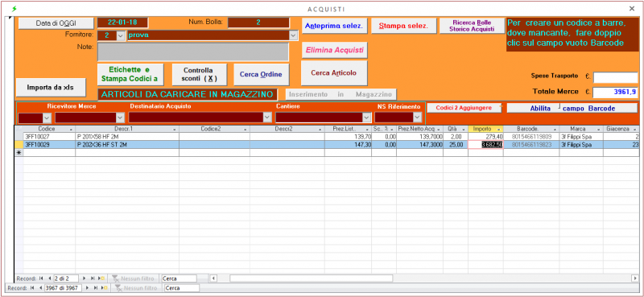Go to next record in inner navigator
This screenshot has width=644, height=297.
coord(85,278)
